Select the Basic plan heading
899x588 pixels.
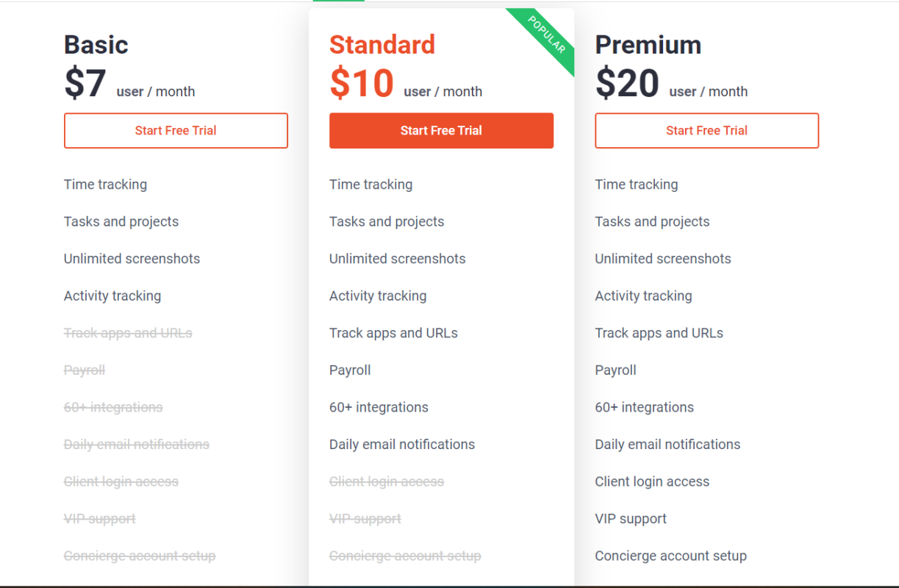coord(96,45)
